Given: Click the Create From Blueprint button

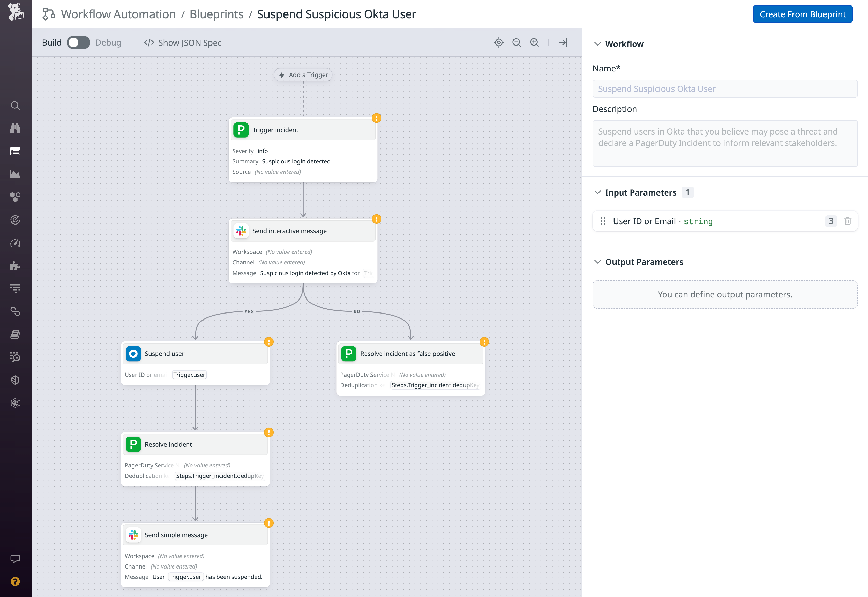Looking at the screenshot, I should [x=803, y=14].
